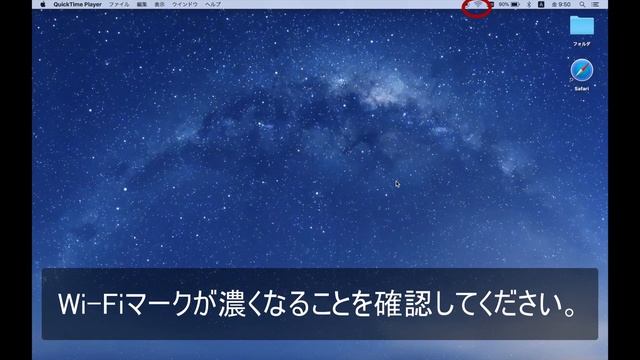Image resolution: width=640 pixels, height=360 pixels.
Task: Select the Safari icon on desktop
Action: pyautogui.click(x=582, y=74)
